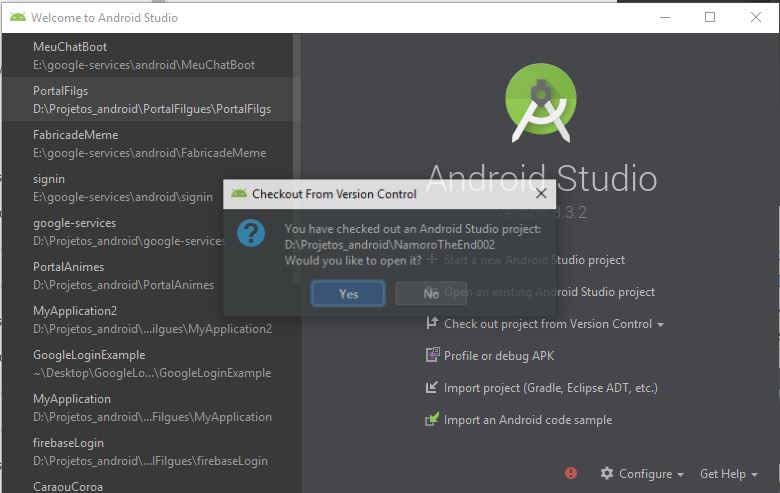
Task: Expand the Get Help dropdown
Action: [x=728, y=474]
